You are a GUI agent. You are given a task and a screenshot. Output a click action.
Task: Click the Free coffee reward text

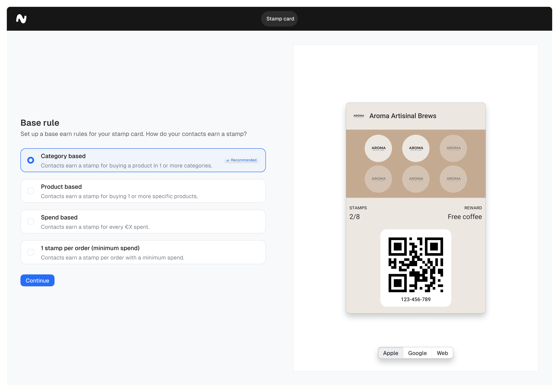[x=465, y=217]
